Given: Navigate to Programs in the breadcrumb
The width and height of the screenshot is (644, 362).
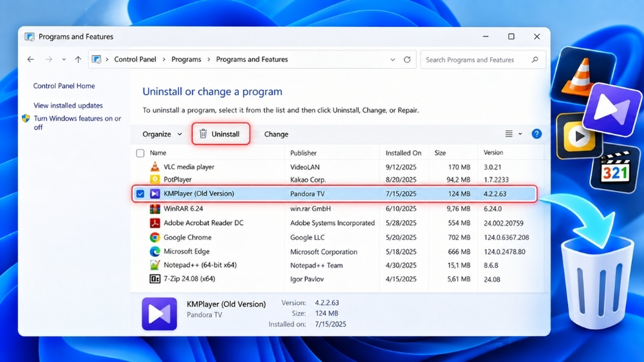Looking at the screenshot, I should [x=187, y=59].
